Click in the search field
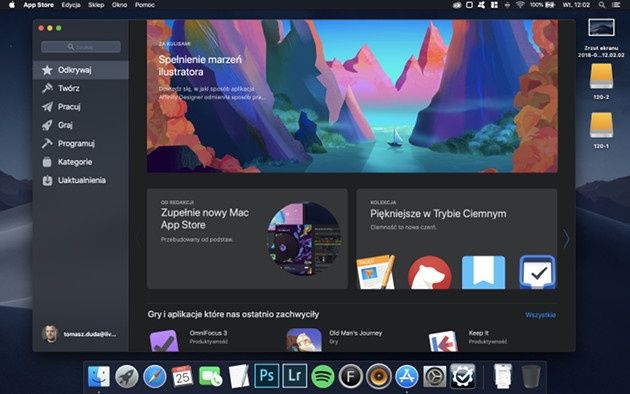Screen dimensions: 630x394 (x=81, y=47)
